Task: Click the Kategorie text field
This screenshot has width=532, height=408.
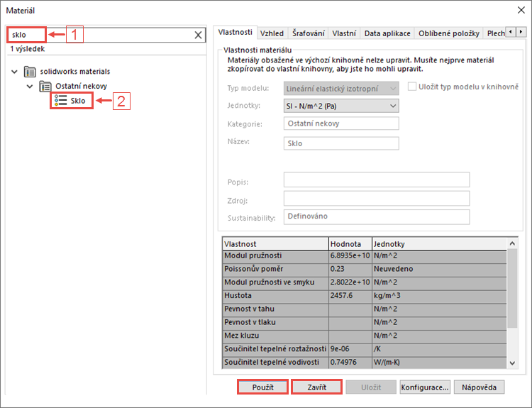Action: (x=341, y=123)
